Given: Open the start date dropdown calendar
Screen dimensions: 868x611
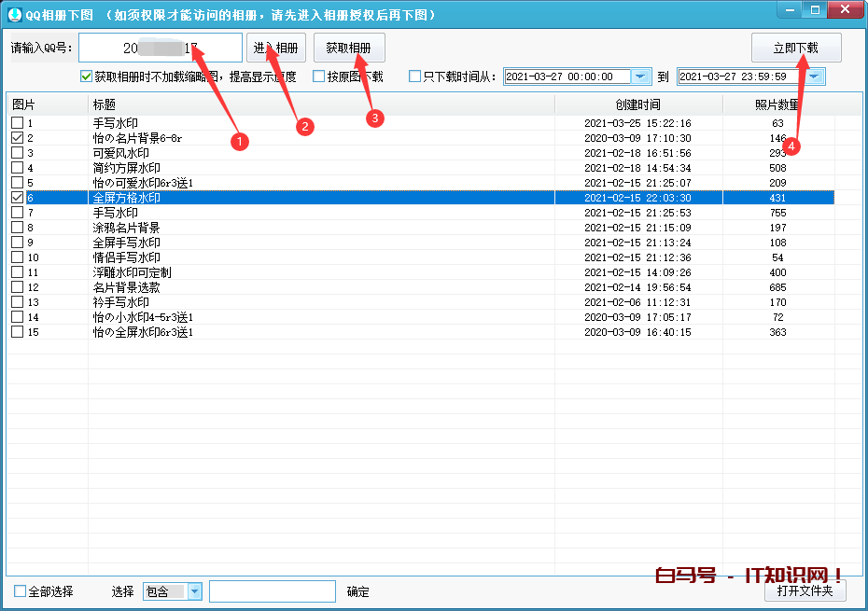Looking at the screenshot, I should click(x=641, y=76).
